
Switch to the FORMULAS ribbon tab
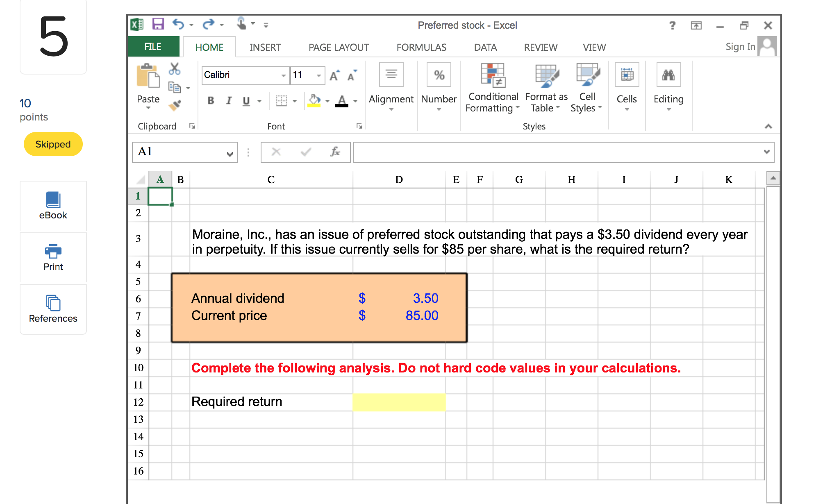pos(421,47)
